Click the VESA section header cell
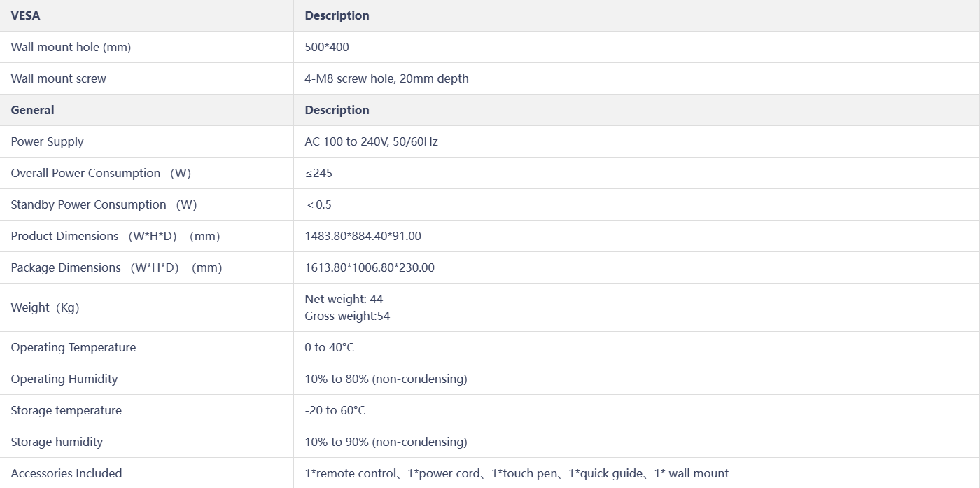 (x=146, y=15)
